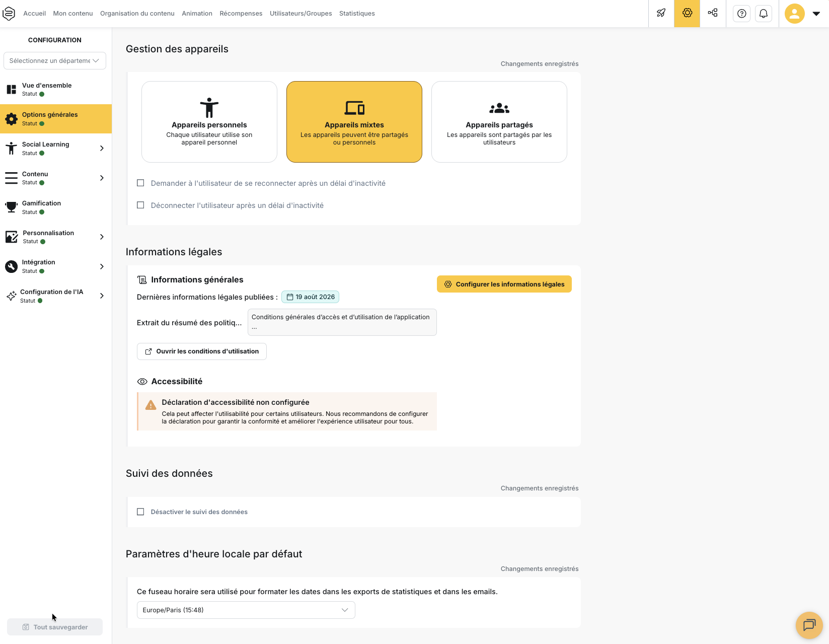Image resolution: width=829 pixels, height=644 pixels.
Task: Open the configuration gear icon in header
Action: point(687,14)
